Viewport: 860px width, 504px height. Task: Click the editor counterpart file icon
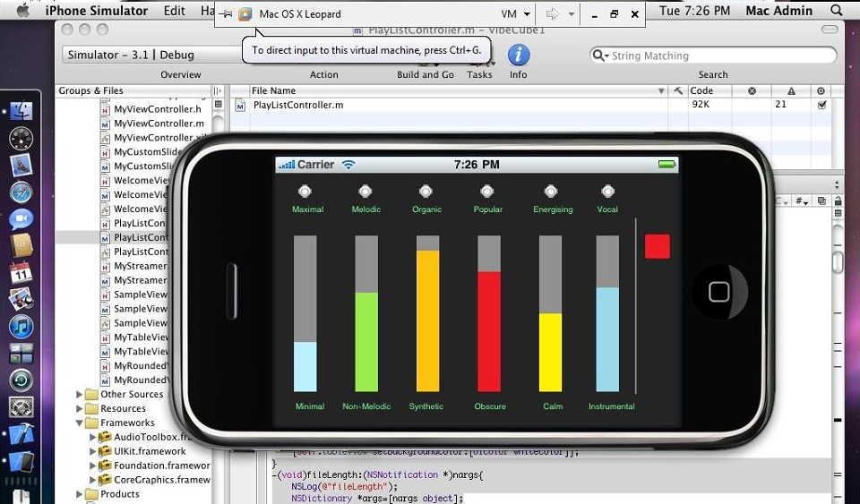pos(821,201)
